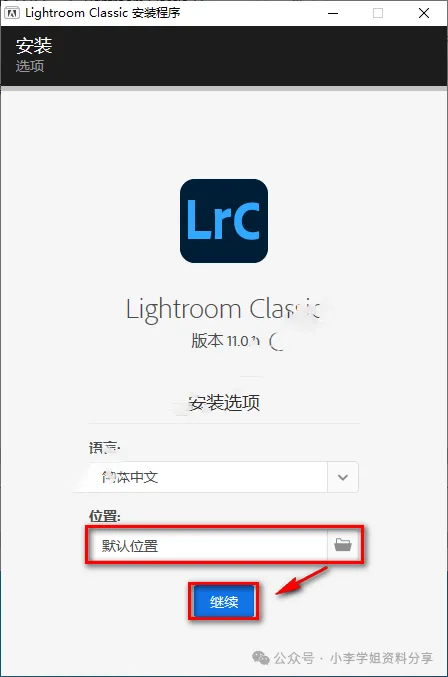The height and width of the screenshot is (677, 448).
Task: Click the loading spinner beside version number
Action: [277, 342]
